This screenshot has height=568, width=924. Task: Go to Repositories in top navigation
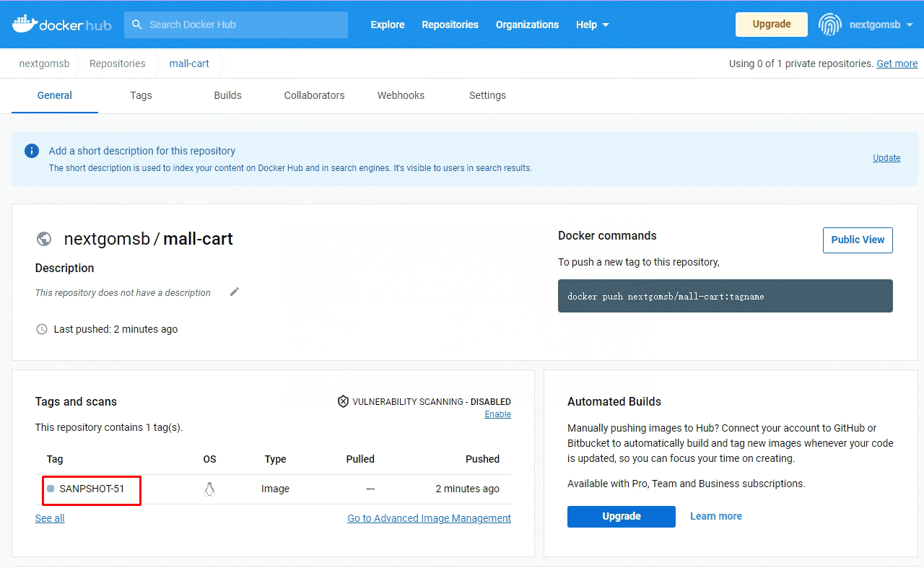click(450, 25)
